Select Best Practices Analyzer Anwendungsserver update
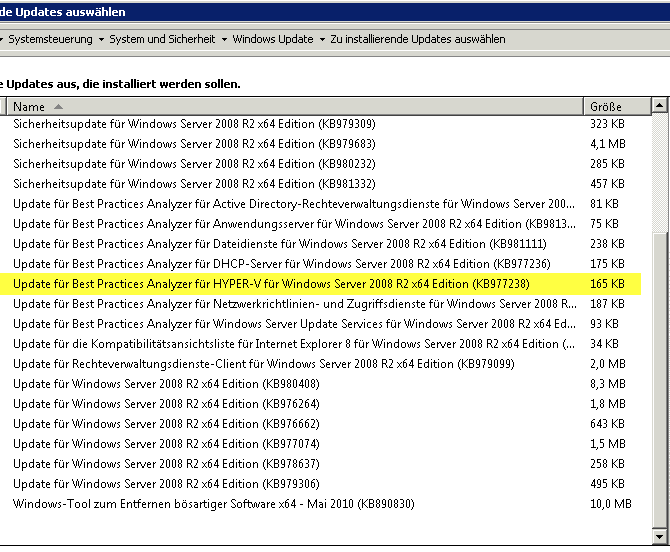The image size is (670, 552). pyautogui.click(x=320, y=224)
